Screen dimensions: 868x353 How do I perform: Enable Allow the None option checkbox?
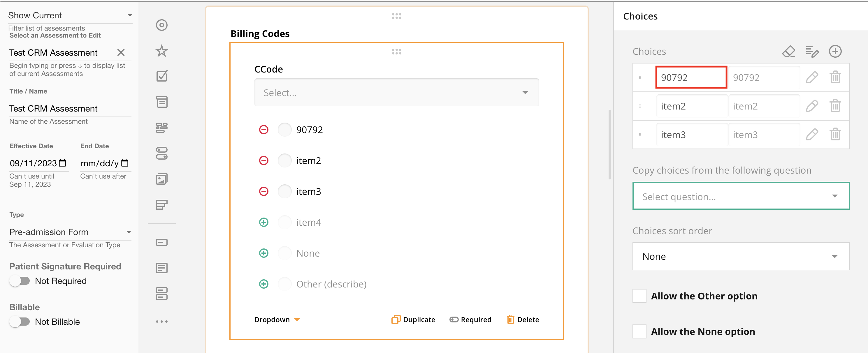pyautogui.click(x=639, y=331)
